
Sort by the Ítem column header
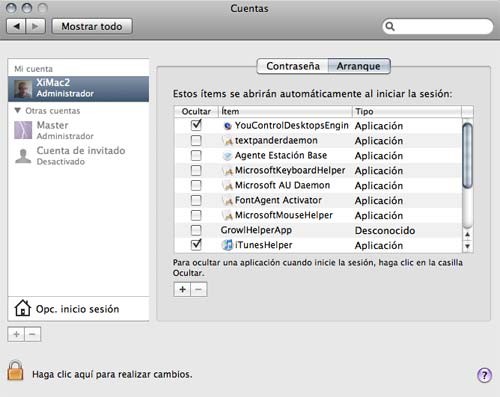[285, 111]
